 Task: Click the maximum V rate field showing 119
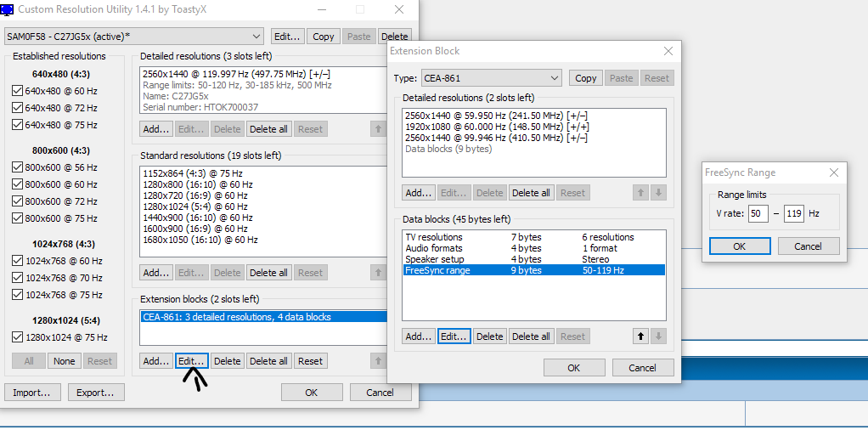(x=793, y=214)
